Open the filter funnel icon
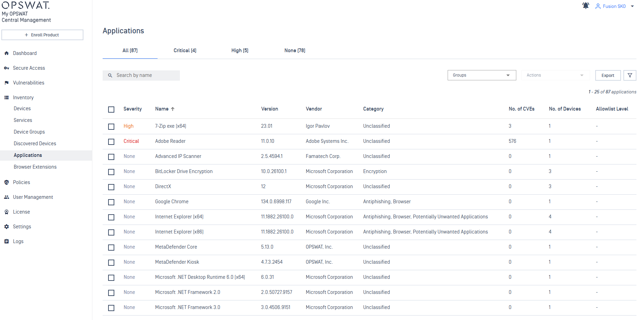The height and width of the screenshot is (320, 644). click(x=630, y=75)
